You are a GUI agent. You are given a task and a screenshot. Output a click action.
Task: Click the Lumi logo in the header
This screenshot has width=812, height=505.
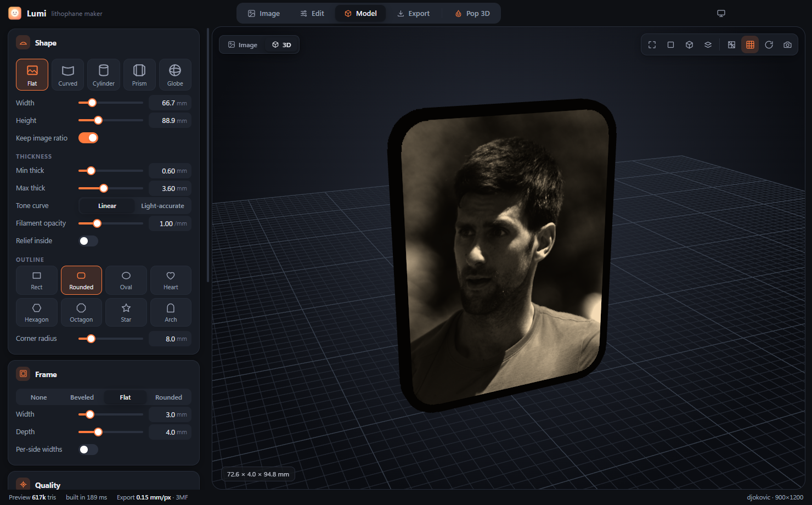[15, 13]
